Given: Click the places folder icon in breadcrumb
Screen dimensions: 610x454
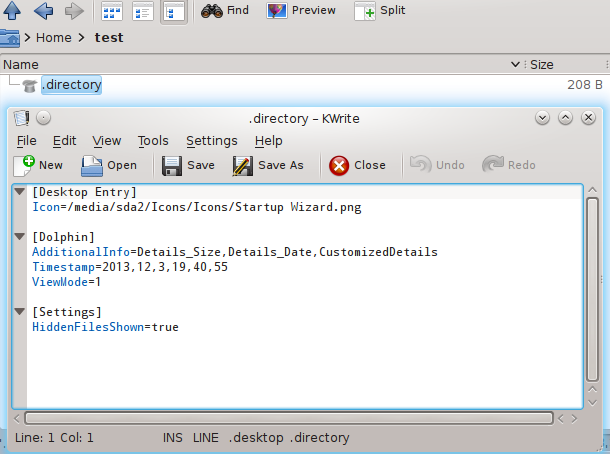Looking at the screenshot, I should pyautogui.click(x=10, y=39).
